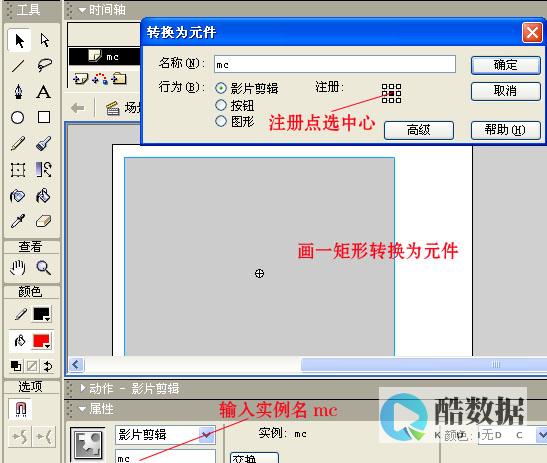The image size is (547, 463).
Task: Click the 确定 button
Action: (505, 65)
